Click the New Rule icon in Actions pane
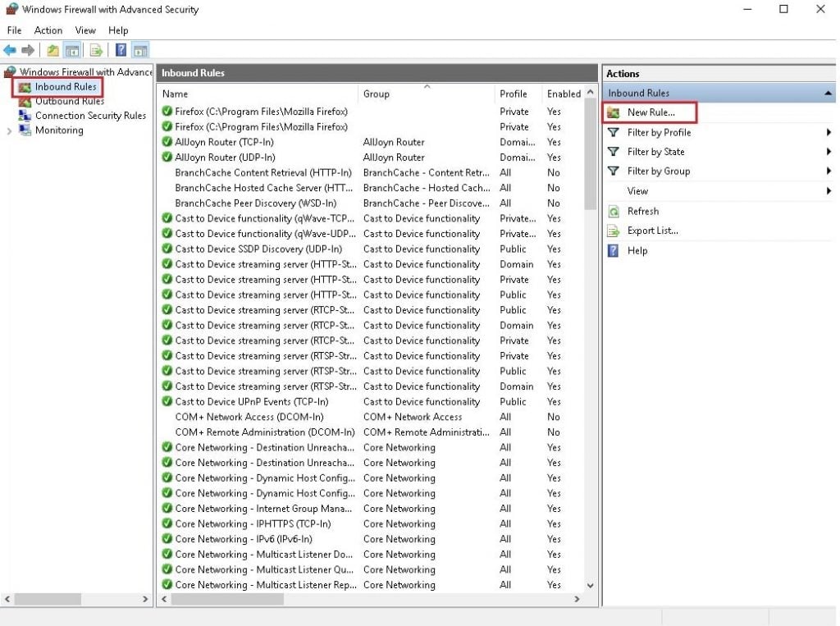This screenshot has width=840, height=626. [x=614, y=112]
